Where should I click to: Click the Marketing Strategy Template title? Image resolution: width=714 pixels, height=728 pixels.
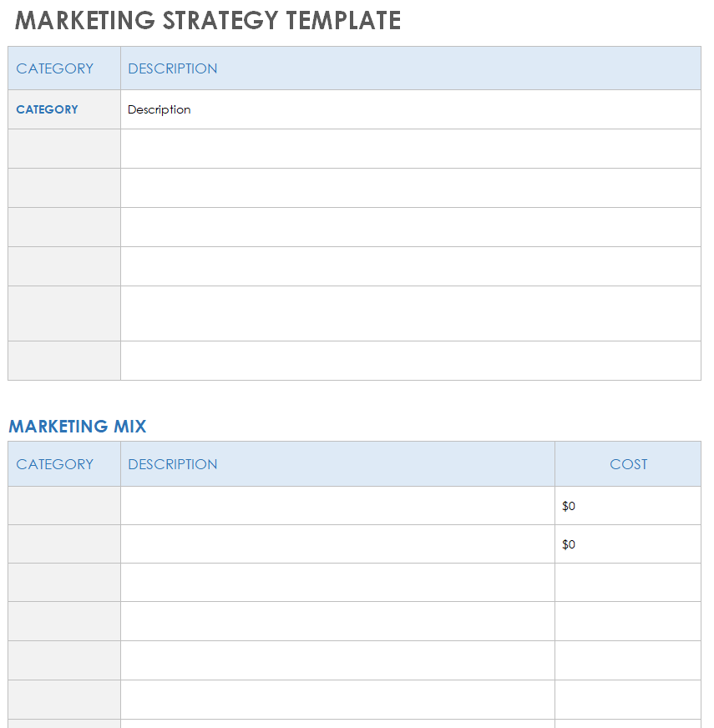(208, 21)
